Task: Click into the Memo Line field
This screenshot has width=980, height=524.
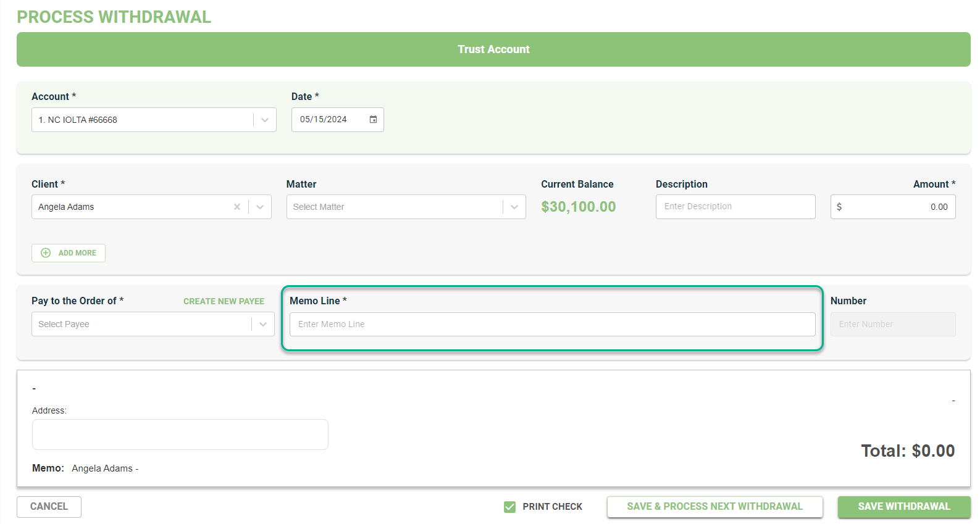Action: [553, 324]
